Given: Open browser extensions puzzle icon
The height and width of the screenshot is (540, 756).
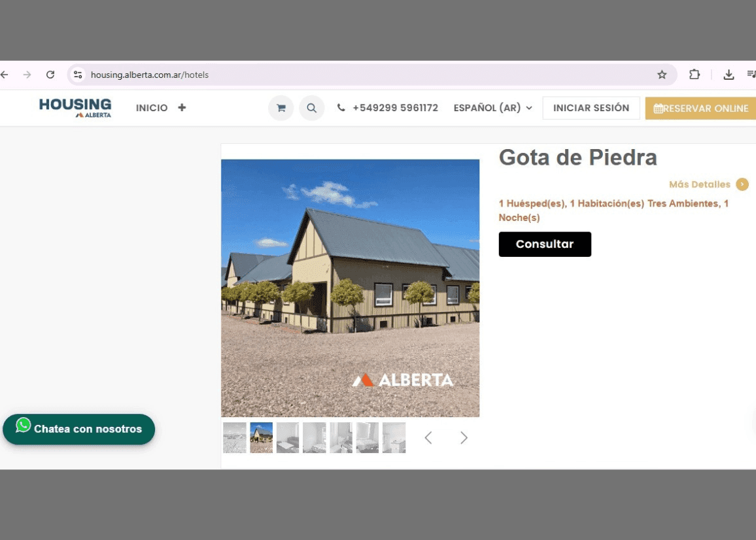Looking at the screenshot, I should coord(695,75).
